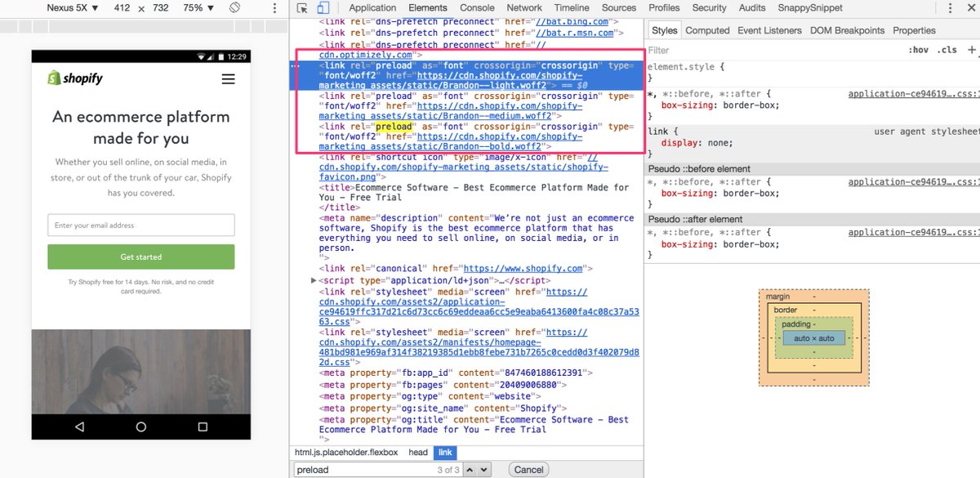Open the Nexus 5X device dropdown
This screenshot has height=478, width=980.
pyautogui.click(x=72, y=7)
